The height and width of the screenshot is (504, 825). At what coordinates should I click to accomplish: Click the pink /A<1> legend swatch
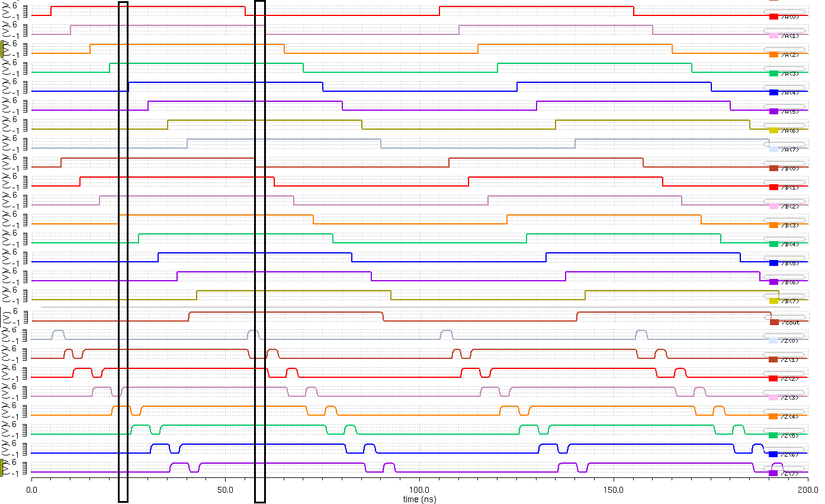pos(773,36)
